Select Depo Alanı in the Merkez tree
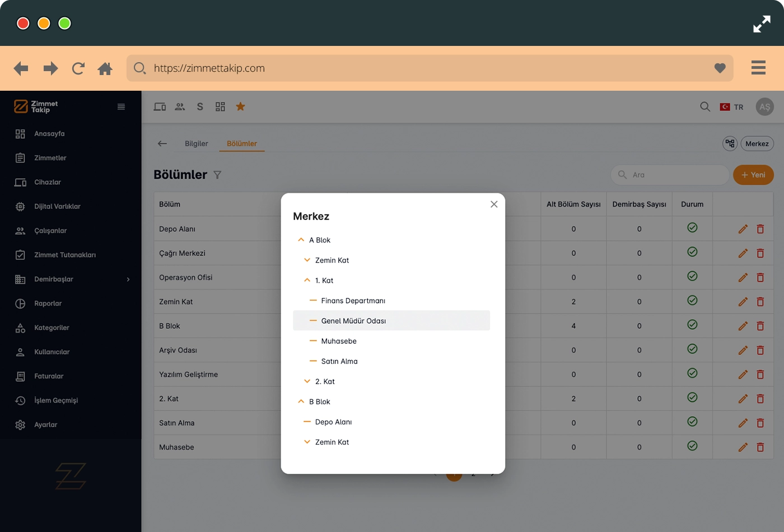Viewport: 784px width, 532px height. point(333,422)
